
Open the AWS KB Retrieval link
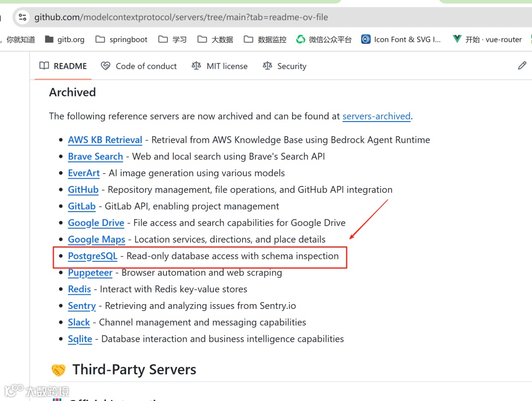(105, 140)
